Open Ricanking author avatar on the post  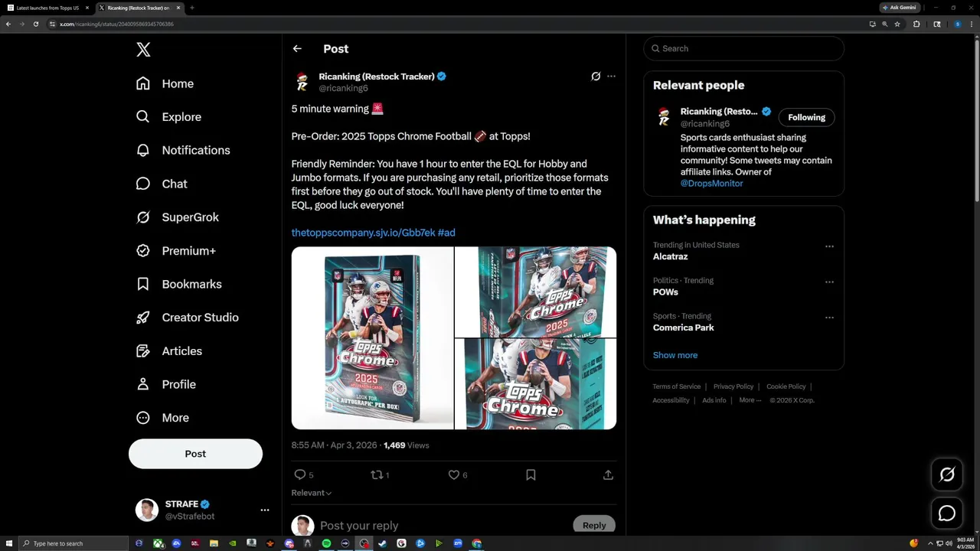coord(302,82)
